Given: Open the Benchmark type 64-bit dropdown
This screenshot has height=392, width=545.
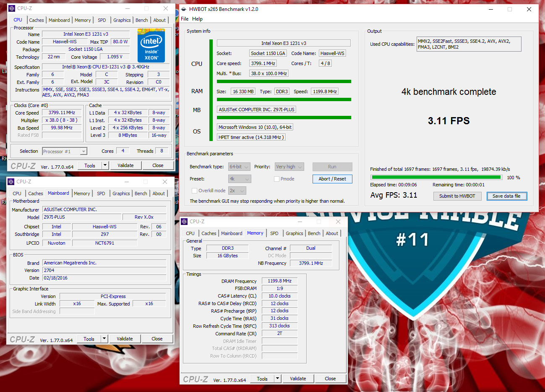Looking at the screenshot, I should coord(239,167).
